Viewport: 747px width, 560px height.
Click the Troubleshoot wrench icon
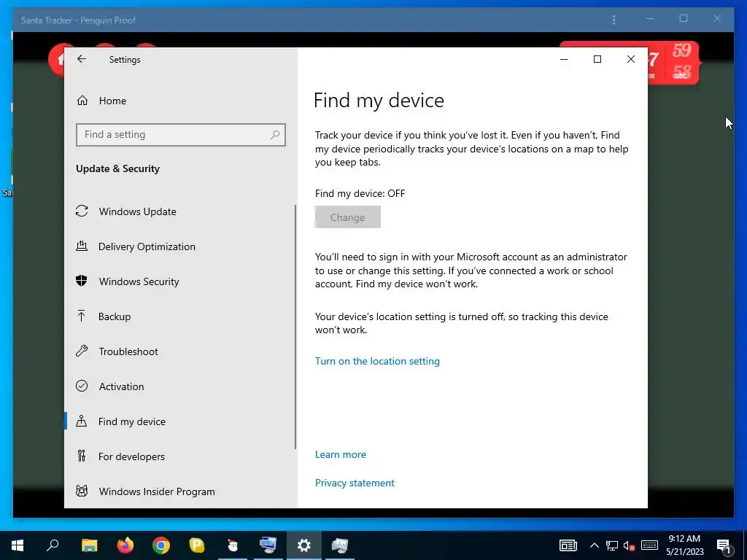click(82, 351)
